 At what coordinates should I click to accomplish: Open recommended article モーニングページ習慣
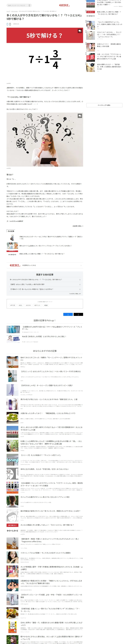pyautogui.click(x=51, y=358)
